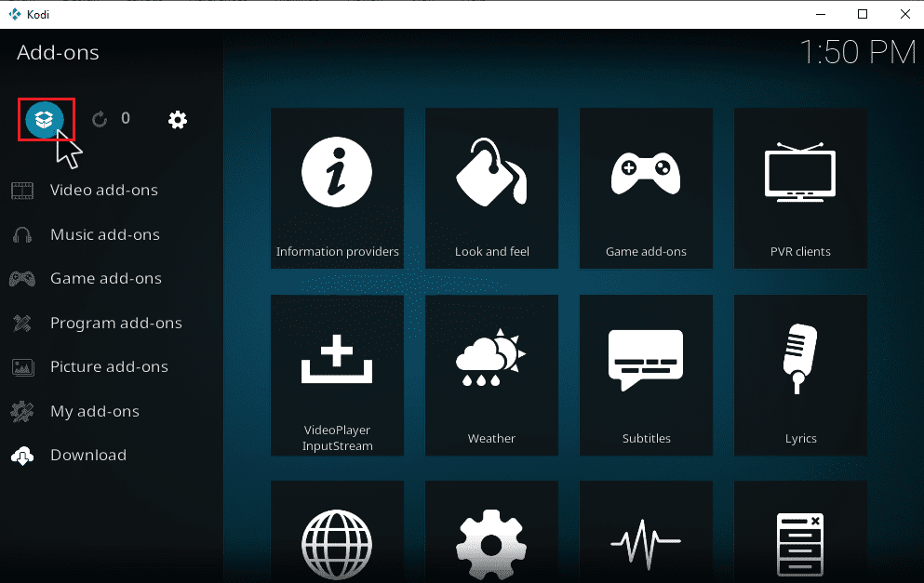Open the Lyrics microphone tile
Image resolution: width=924 pixels, height=583 pixels.
(x=800, y=375)
